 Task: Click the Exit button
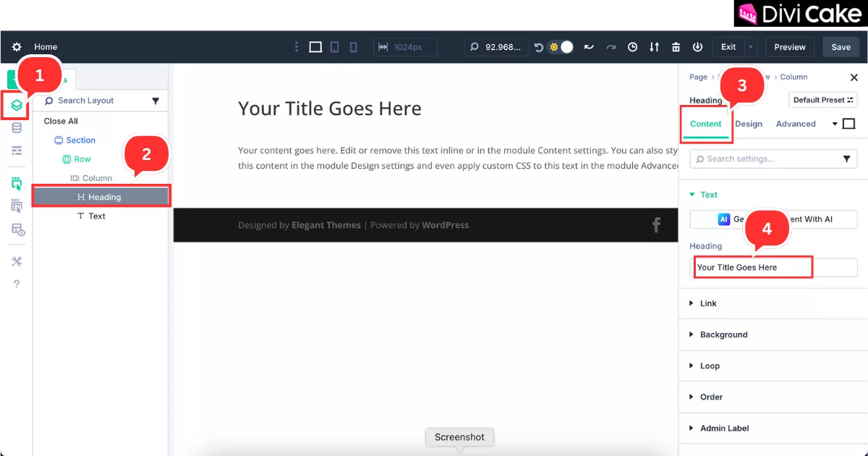728,47
